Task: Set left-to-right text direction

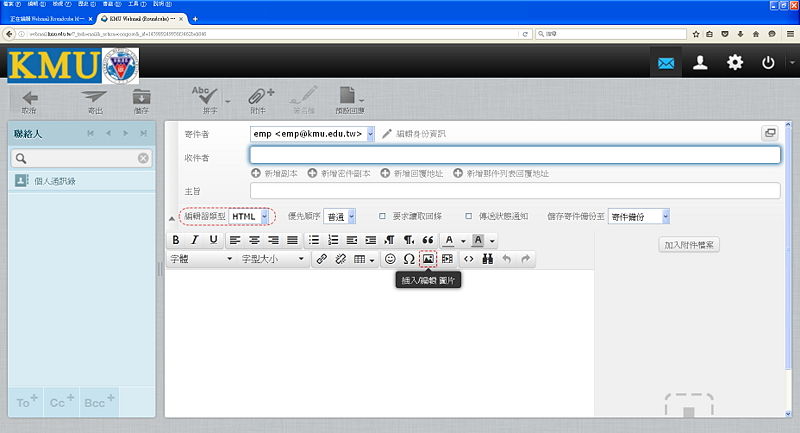Action: coord(390,240)
